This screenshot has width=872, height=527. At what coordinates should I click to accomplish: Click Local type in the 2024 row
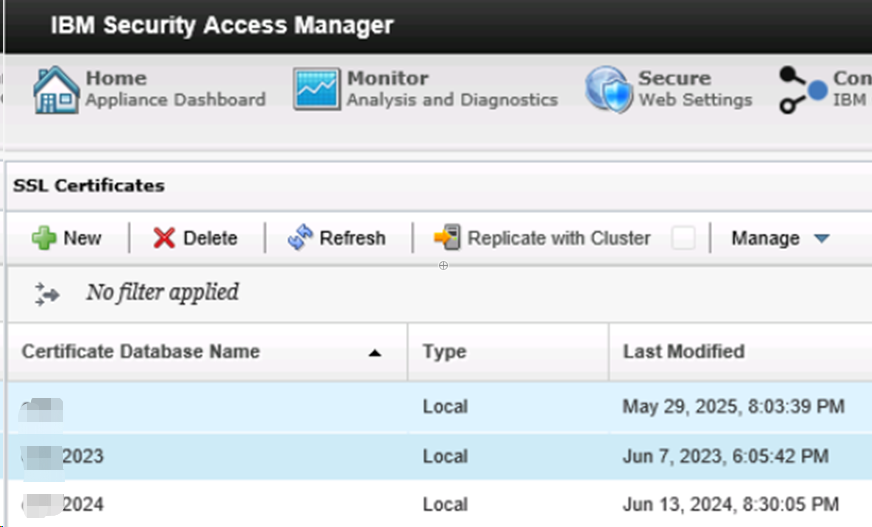(445, 504)
